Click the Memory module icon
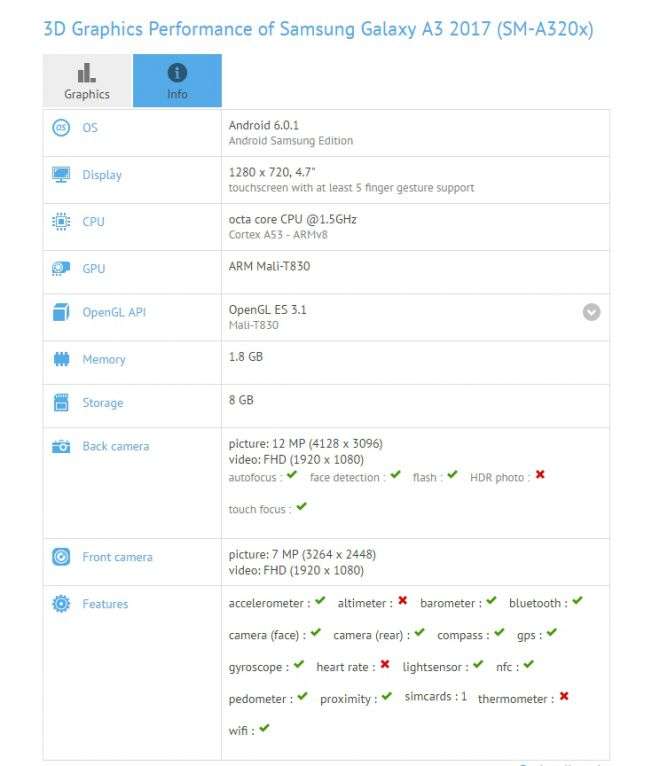 point(61,359)
